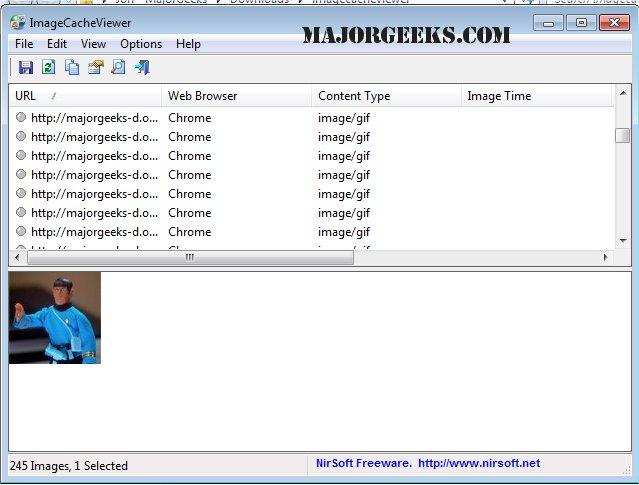This screenshot has height=485, width=639.
Task: Open the Properties toolbar icon
Action: point(95,67)
